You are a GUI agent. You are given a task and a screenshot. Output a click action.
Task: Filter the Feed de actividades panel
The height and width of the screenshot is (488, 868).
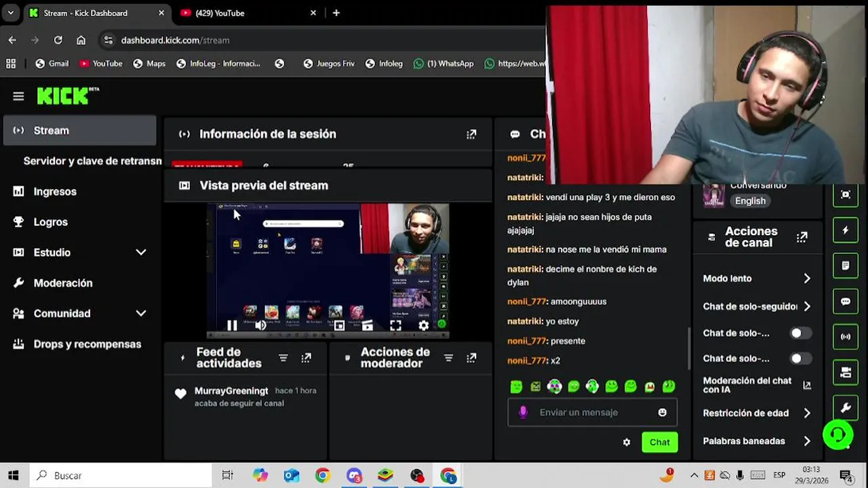[283, 358]
